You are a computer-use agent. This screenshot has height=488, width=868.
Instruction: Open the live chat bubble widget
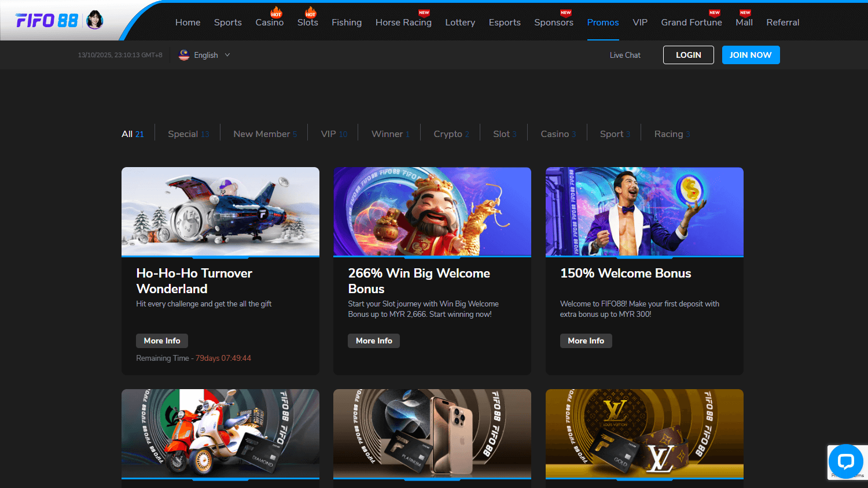(847, 461)
